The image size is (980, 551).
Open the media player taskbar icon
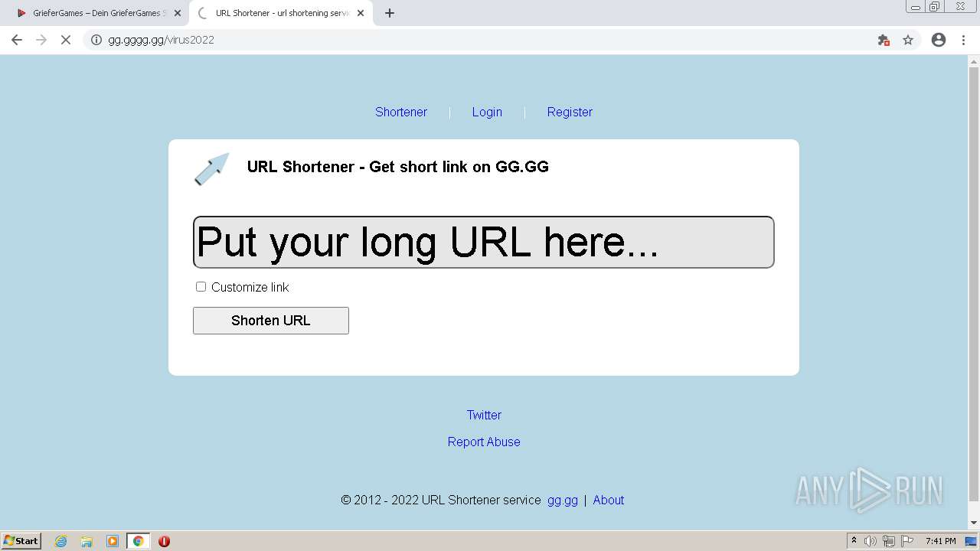pyautogui.click(x=113, y=541)
